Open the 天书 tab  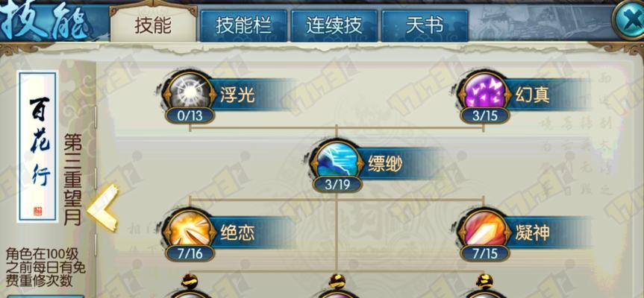[x=425, y=26]
